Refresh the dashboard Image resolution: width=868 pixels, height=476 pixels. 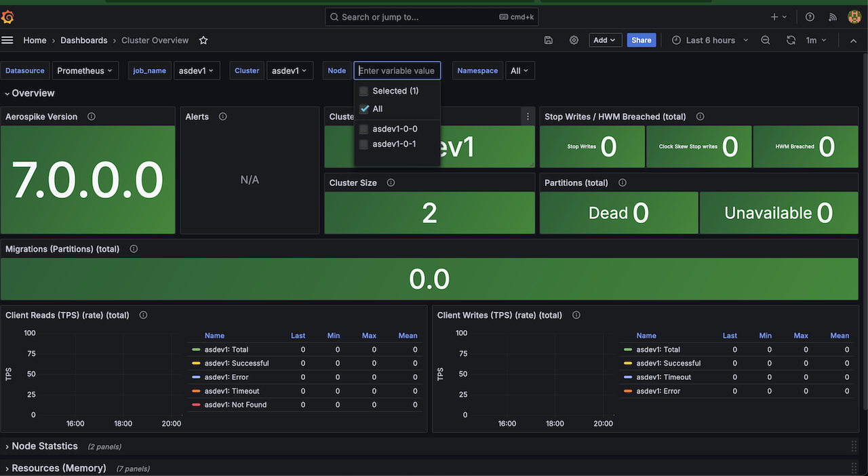point(791,40)
